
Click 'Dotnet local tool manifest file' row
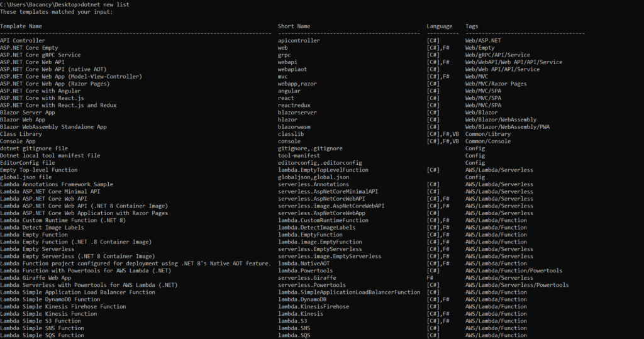tap(50, 155)
